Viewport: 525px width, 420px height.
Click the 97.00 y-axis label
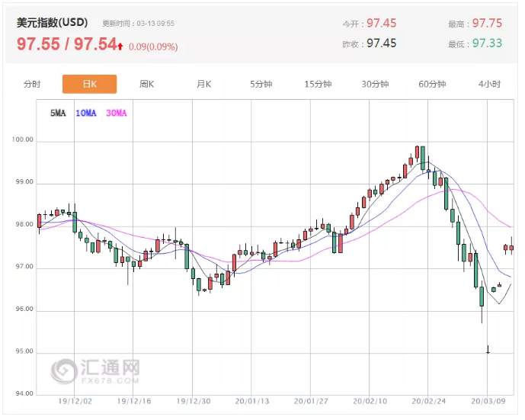(x=24, y=267)
